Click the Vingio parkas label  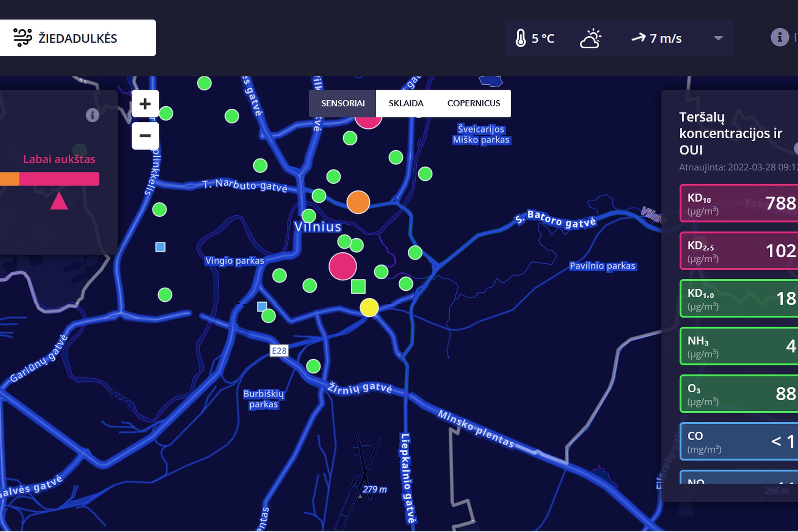pos(234,261)
